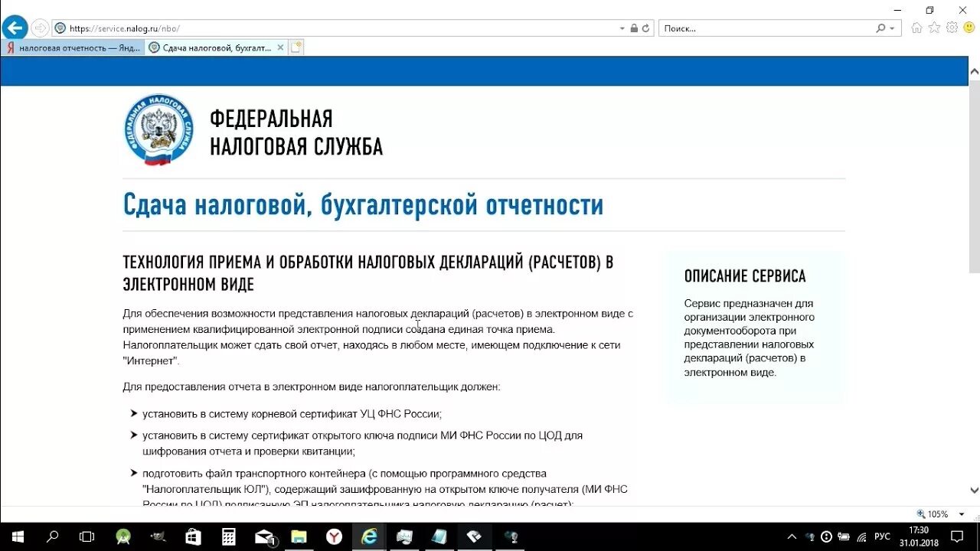
Task: Open Favorites with the star icon
Action: (934, 28)
